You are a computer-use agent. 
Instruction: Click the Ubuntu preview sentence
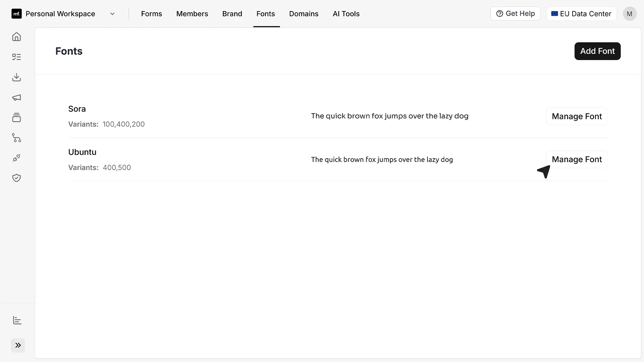382,160
